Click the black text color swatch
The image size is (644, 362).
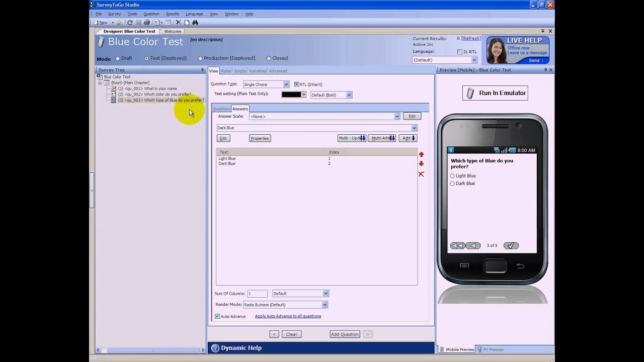(x=291, y=95)
